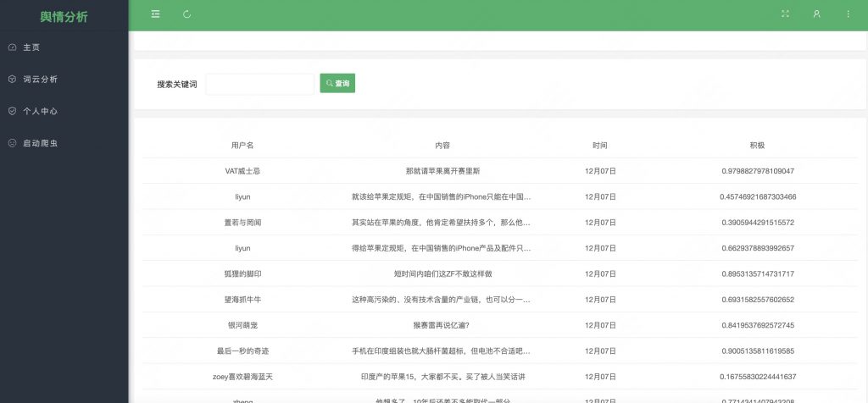Click the 舆情分析 logo title
This screenshot has width=868, height=403.
[x=64, y=16]
